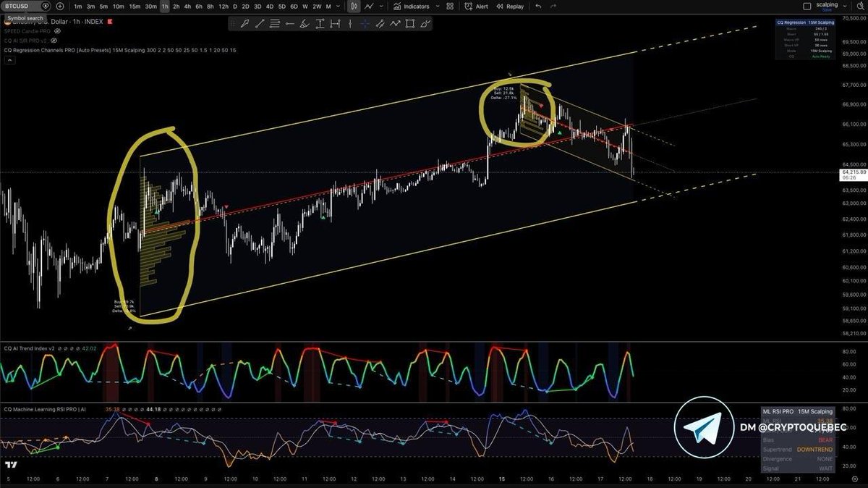Select the brush tool in floating toolbar
This screenshot has width=868, height=488.
[305, 24]
